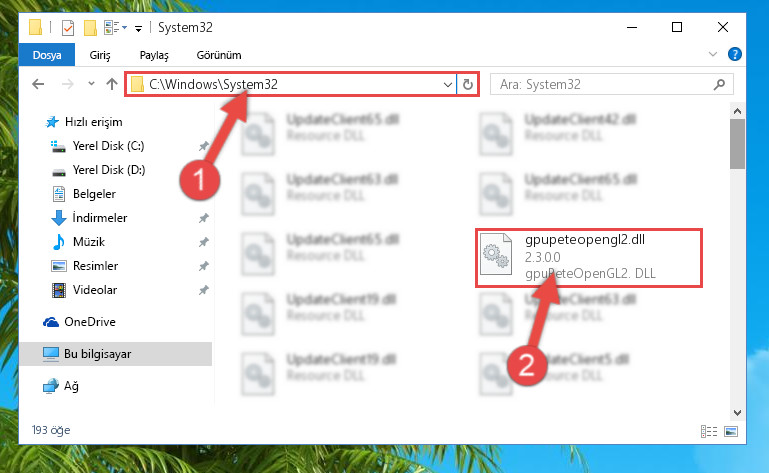Refresh the System32 folder view
This screenshot has width=769, height=473.
click(468, 84)
